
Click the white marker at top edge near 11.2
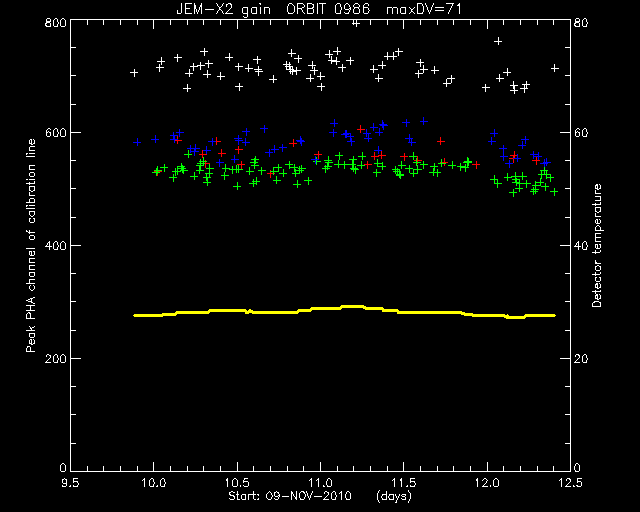coord(356,23)
